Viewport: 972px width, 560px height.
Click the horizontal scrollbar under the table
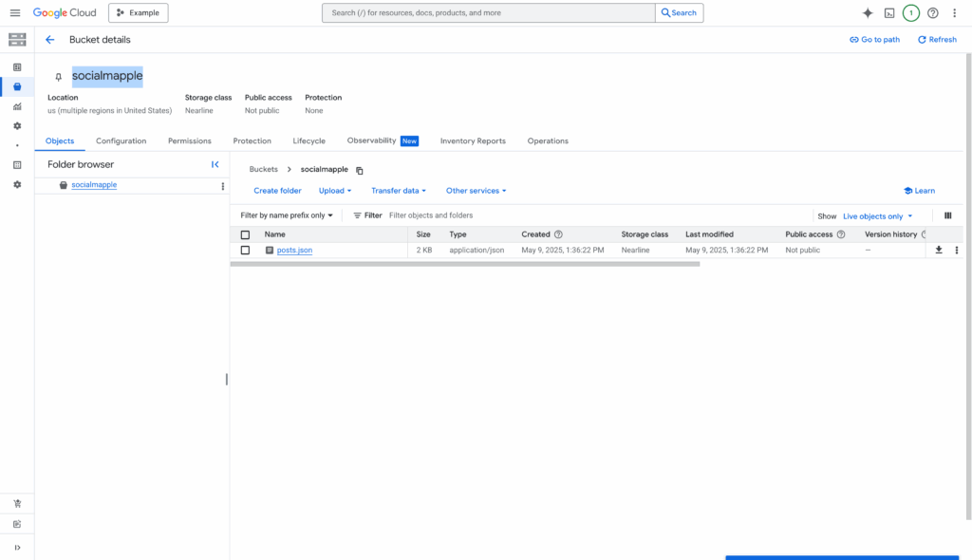click(465, 264)
